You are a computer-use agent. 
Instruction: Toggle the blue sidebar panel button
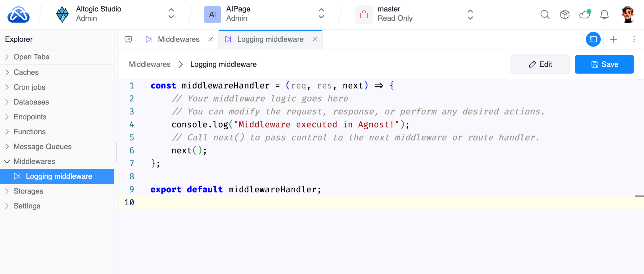593,39
